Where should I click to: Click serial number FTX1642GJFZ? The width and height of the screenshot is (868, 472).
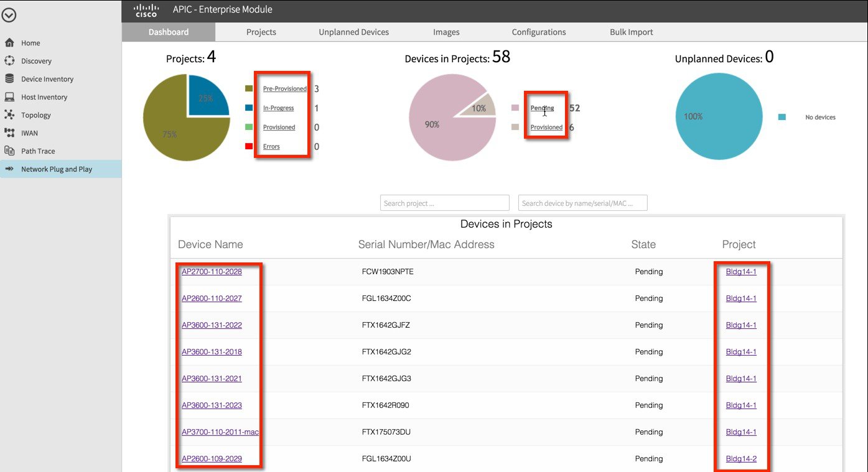pos(386,325)
